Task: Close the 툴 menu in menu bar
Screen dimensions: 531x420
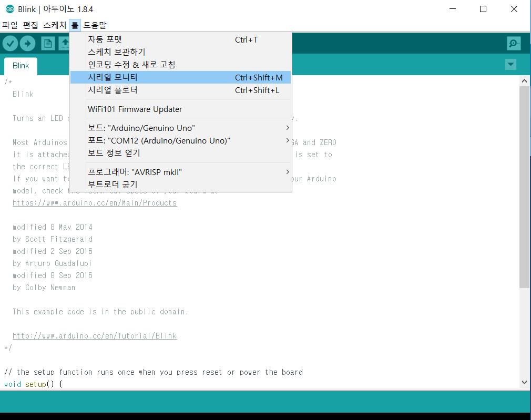Action: coord(75,25)
